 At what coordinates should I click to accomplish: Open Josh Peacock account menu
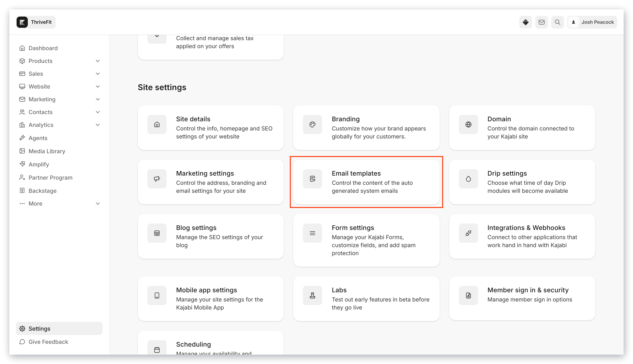pos(592,22)
